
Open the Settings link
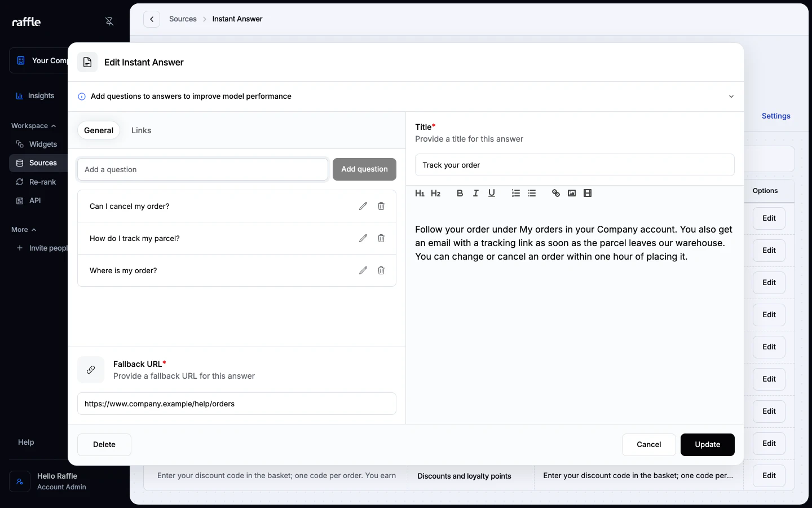pyautogui.click(x=776, y=116)
